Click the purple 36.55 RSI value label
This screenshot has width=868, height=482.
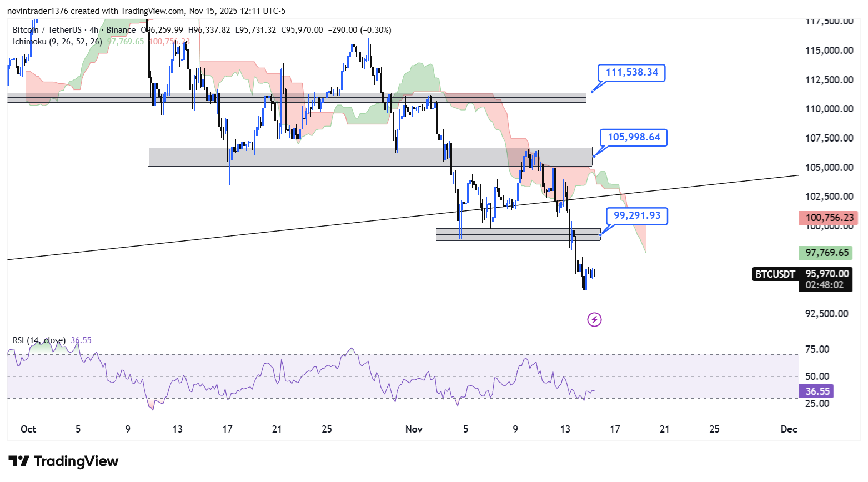817,391
